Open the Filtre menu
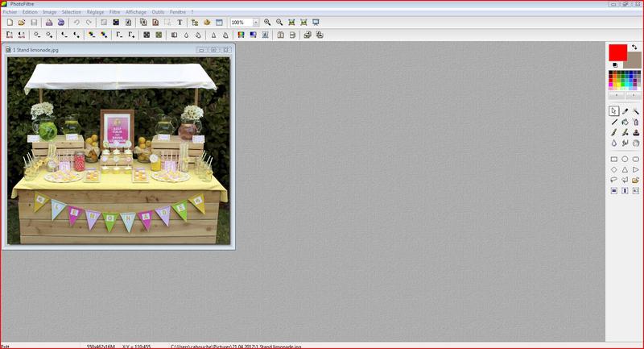644x349 pixels. tap(114, 12)
